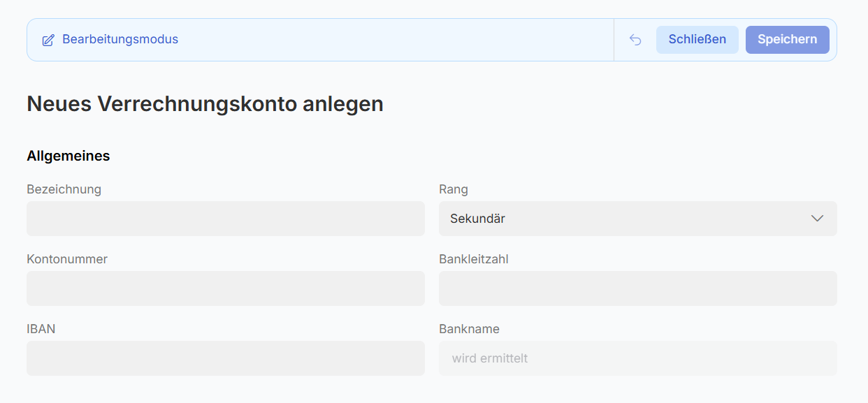This screenshot has height=403, width=868.
Task: Click the Bearbeitungsmodus label text
Action: 120,39
